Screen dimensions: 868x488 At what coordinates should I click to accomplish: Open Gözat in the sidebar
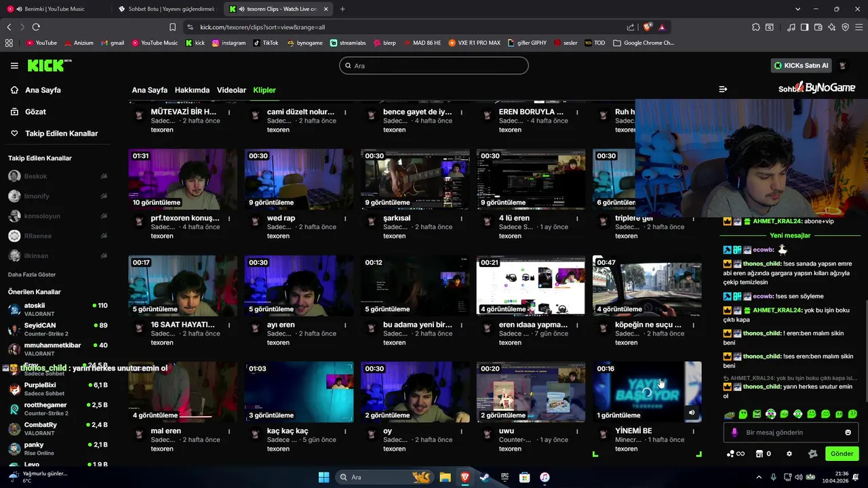tap(35, 112)
